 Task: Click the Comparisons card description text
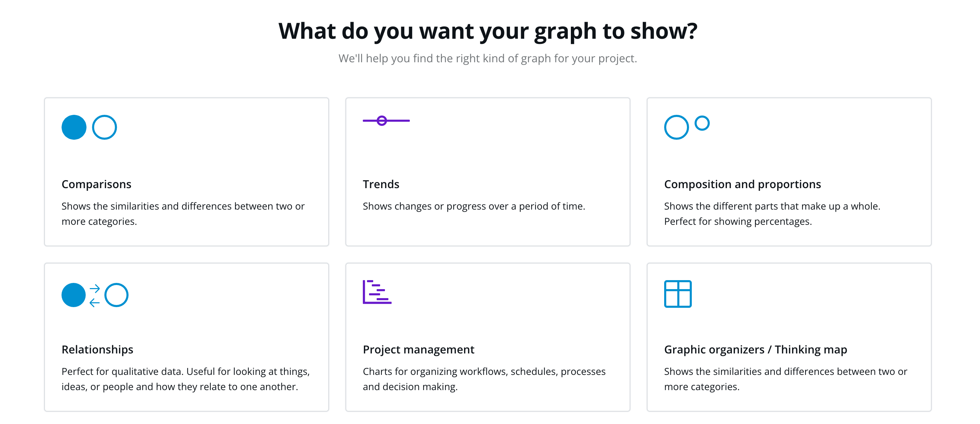point(183,213)
